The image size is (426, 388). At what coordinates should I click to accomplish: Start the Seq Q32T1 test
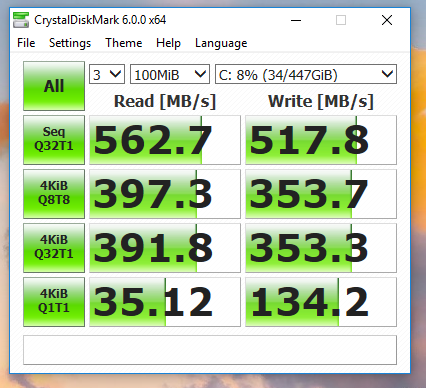[x=54, y=140]
